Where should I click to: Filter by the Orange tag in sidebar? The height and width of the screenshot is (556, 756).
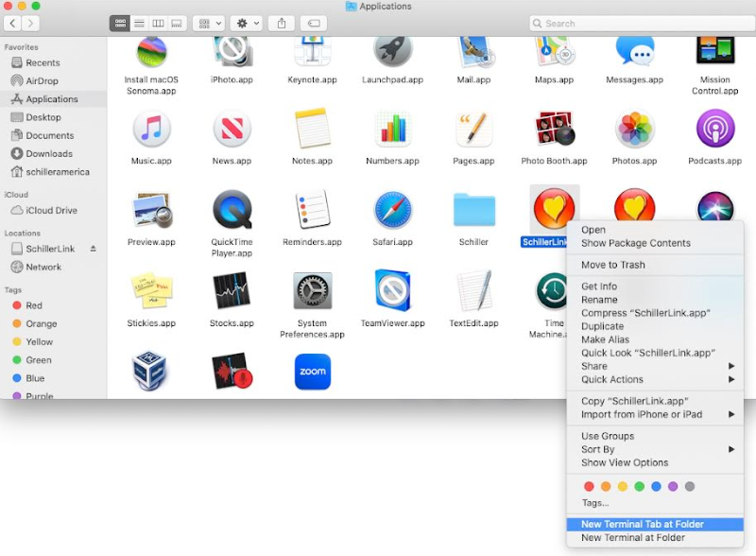tap(53, 323)
